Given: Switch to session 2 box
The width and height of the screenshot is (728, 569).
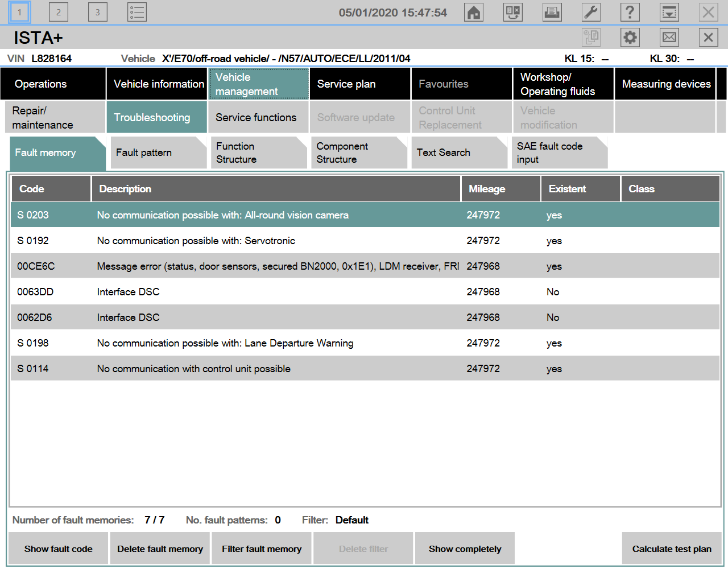Looking at the screenshot, I should click(x=58, y=13).
